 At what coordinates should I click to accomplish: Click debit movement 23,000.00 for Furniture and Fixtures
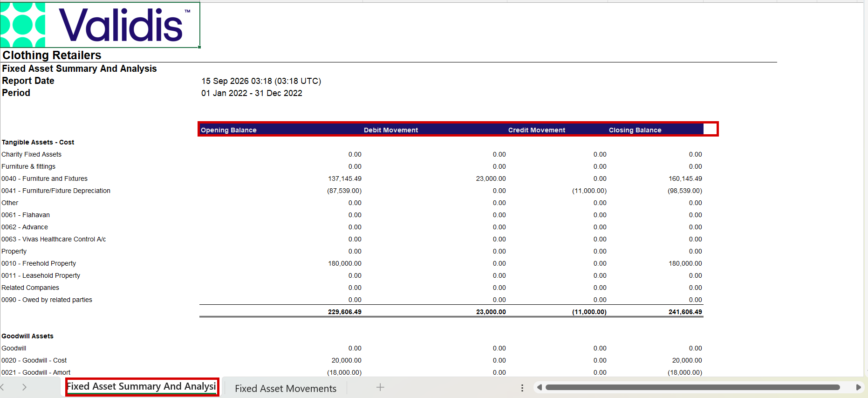click(x=491, y=178)
